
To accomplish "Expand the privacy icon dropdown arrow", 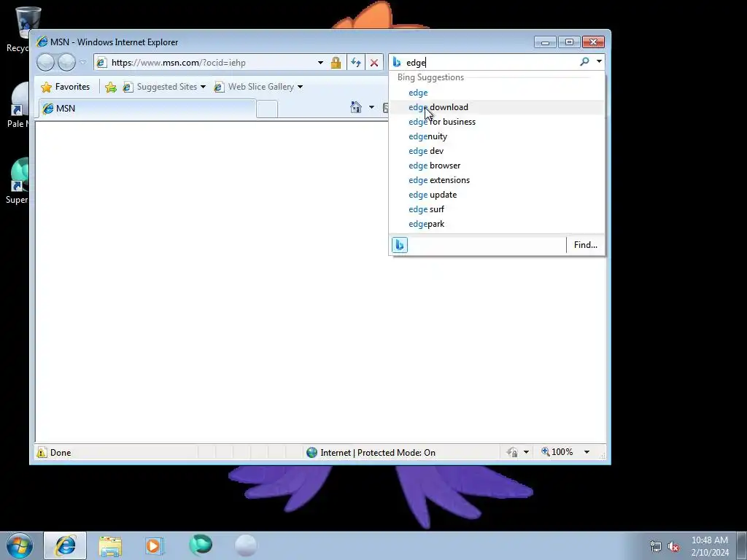I will tap(526, 452).
